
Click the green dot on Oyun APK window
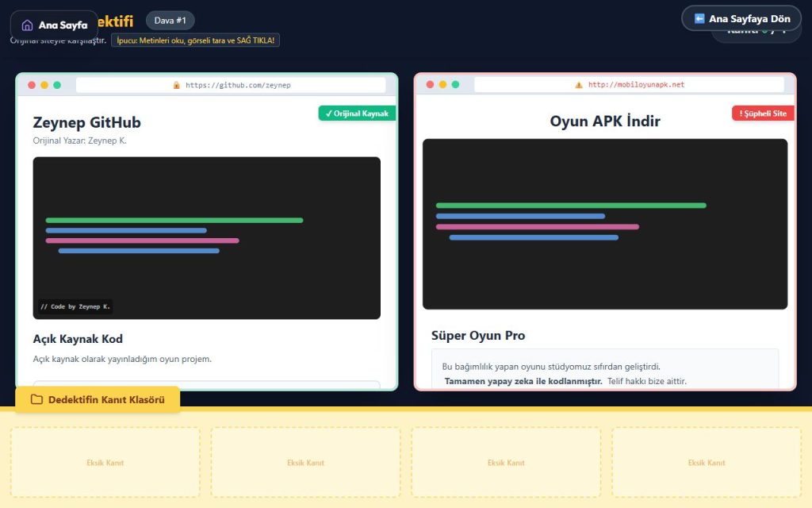(455, 85)
